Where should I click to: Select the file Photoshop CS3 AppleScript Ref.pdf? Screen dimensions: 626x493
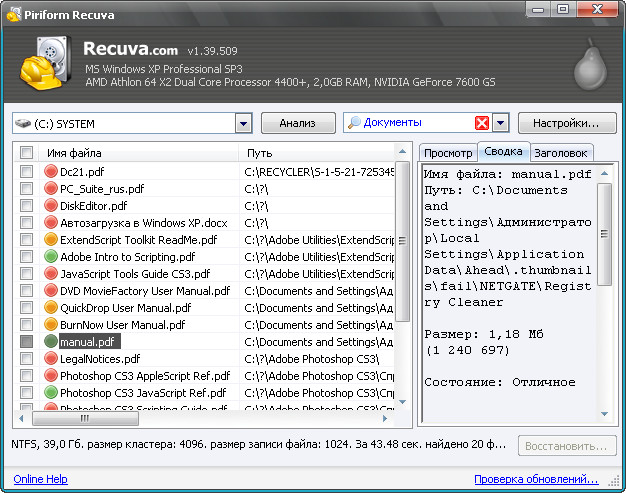(x=145, y=376)
